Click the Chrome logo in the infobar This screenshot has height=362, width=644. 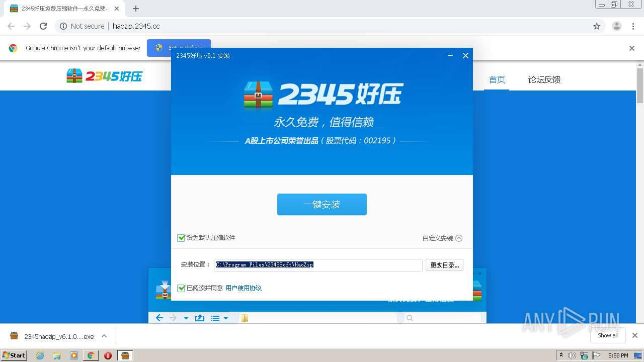pyautogui.click(x=13, y=48)
